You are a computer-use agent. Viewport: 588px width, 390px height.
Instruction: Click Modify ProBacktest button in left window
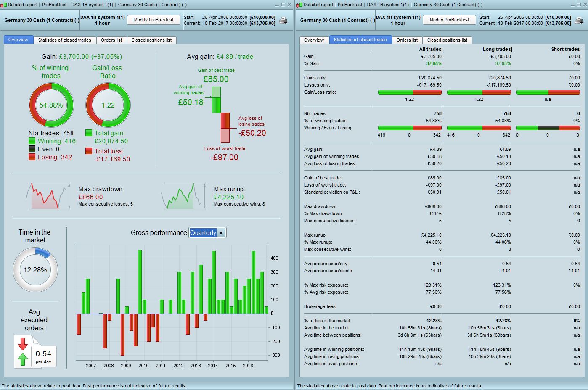click(154, 20)
